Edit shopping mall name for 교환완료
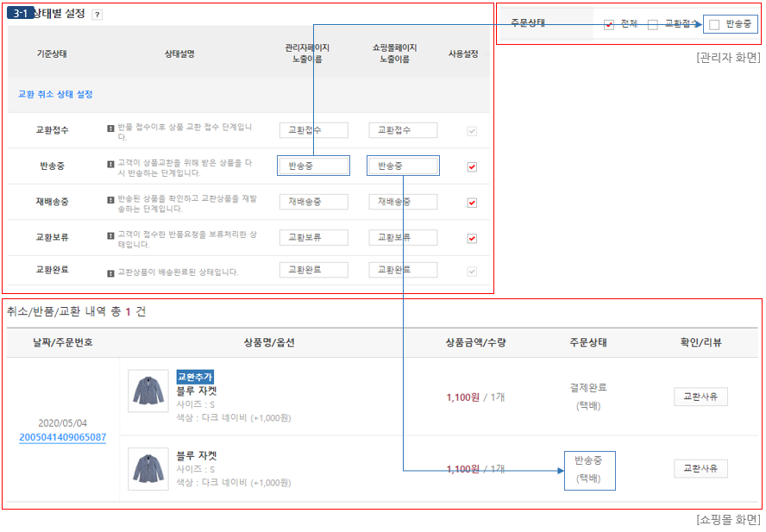766x532 pixels. (403, 270)
